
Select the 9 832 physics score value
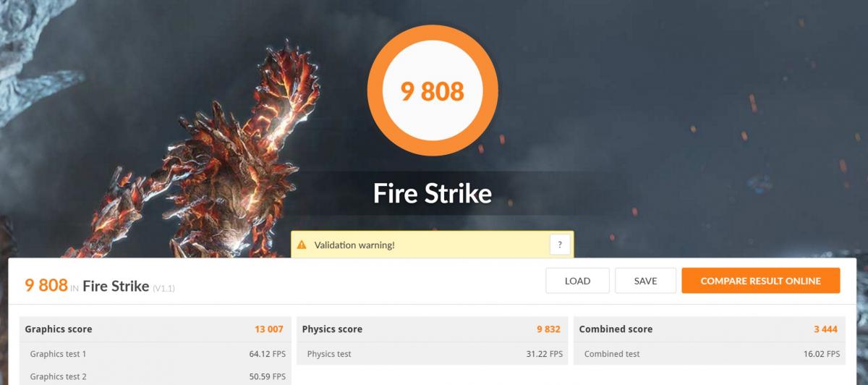(548, 329)
